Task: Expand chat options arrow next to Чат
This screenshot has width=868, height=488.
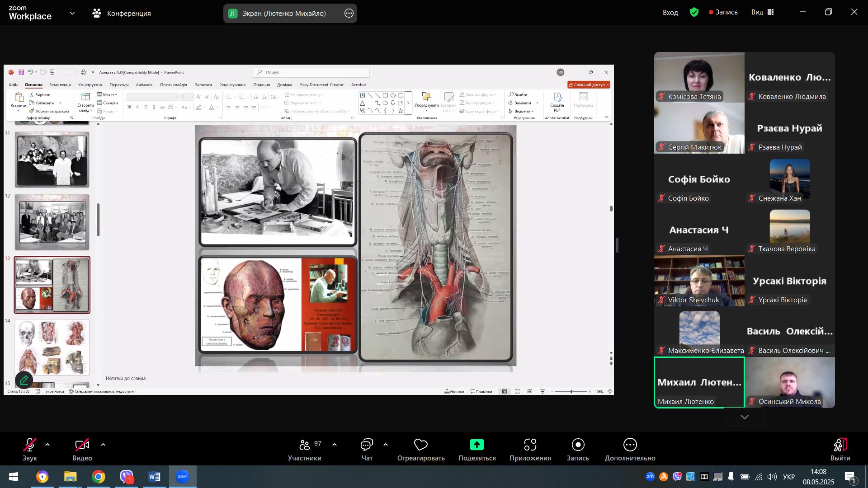Action: click(386, 445)
